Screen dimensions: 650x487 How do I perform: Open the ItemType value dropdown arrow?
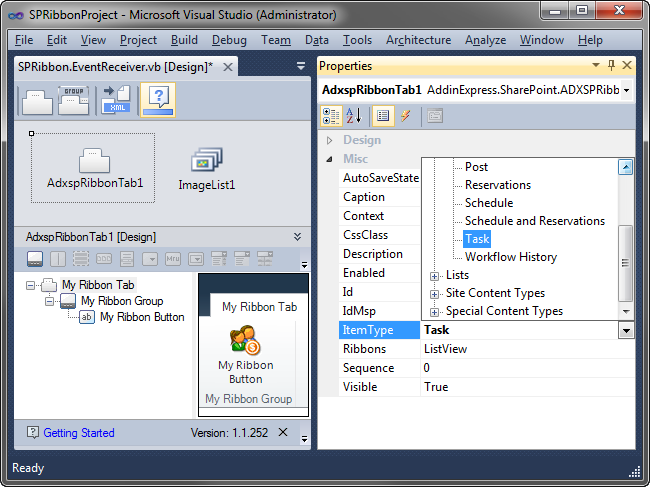pyautogui.click(x=626, y=330)
